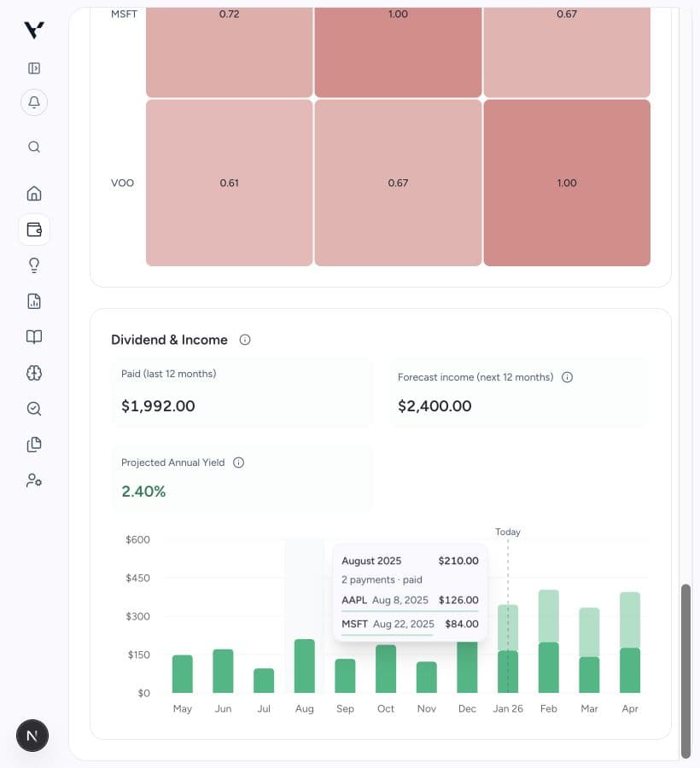Toggle the sidebar panel icon
Viewport: 700px width, 768px height.
point(34,68)
